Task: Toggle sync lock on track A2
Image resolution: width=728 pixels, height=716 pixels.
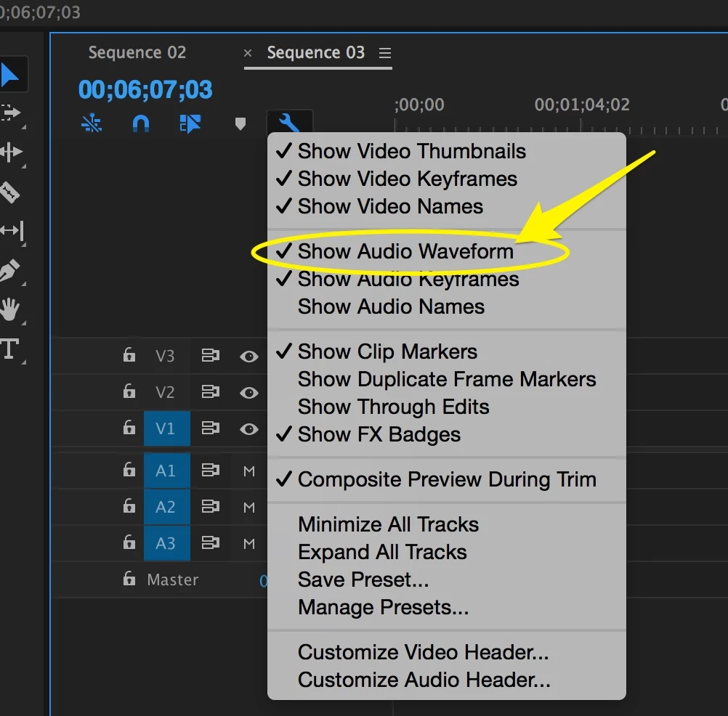Action: [x=210, y=506]
